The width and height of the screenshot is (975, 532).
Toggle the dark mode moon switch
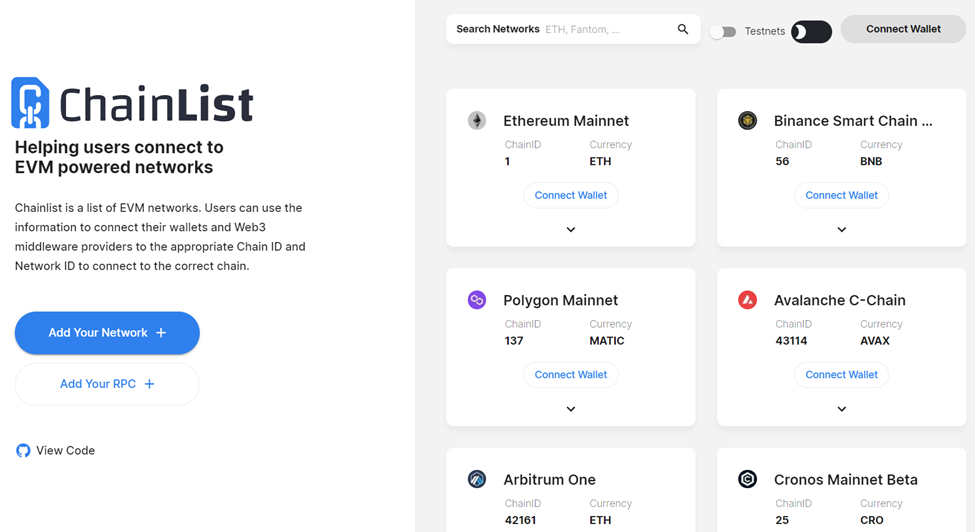pyautogui.click(x=811, y=32)
